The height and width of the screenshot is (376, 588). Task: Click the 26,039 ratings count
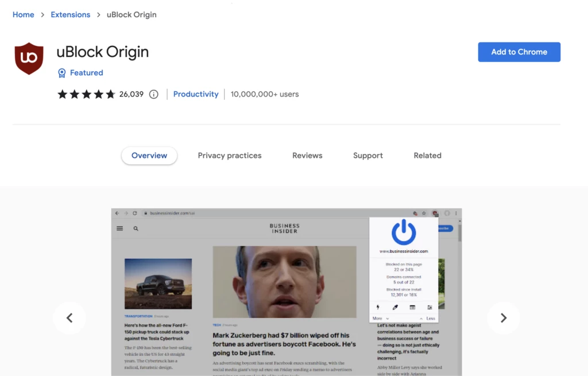click(131, 94)
